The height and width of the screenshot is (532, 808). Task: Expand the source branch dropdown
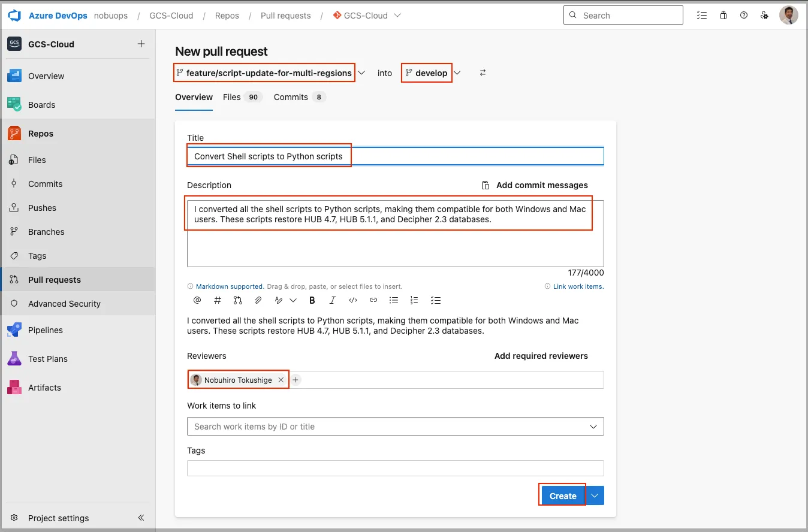coord(361,72)
